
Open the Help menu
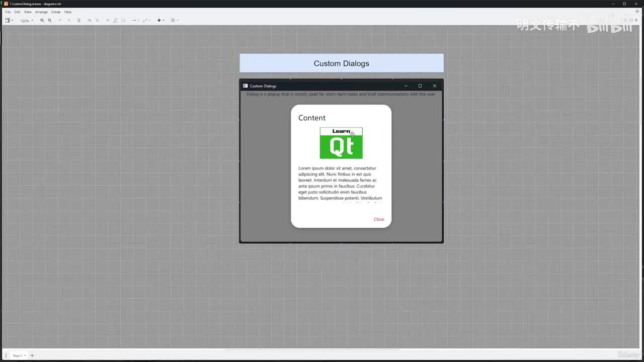68,12
